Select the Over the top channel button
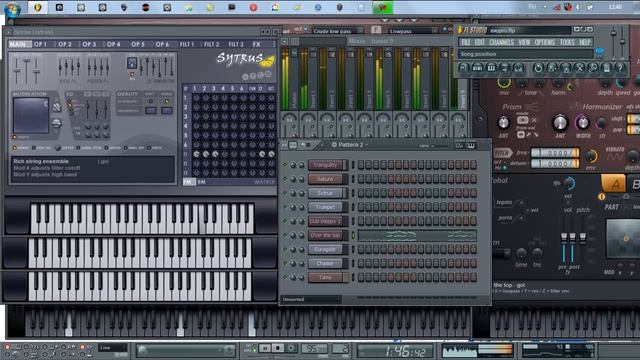 [326, 235]
